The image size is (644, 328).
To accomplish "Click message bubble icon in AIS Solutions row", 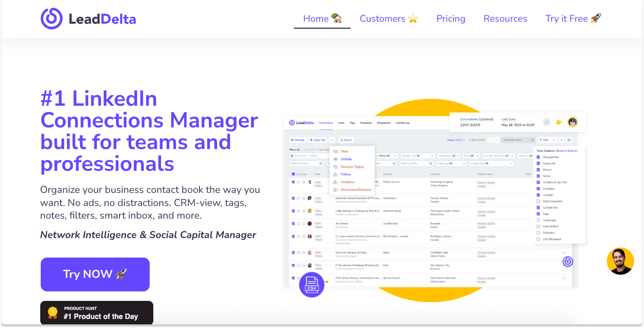I will pos(298,236).
